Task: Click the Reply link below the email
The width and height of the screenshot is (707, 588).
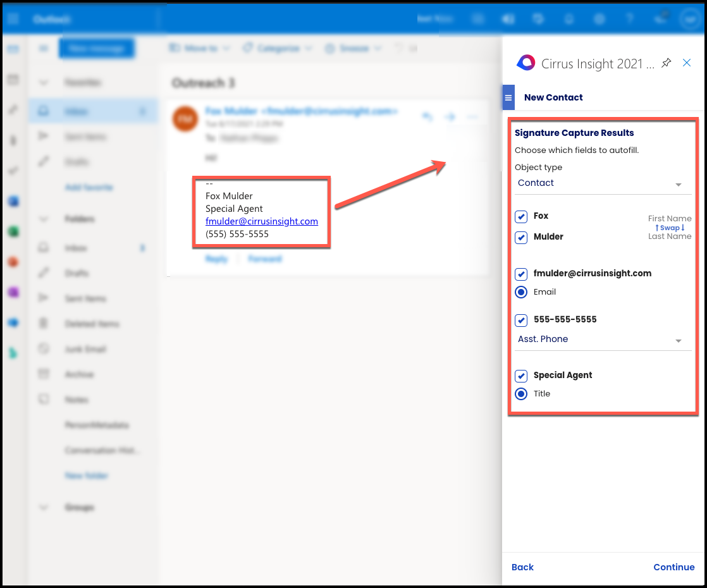Action: click(x=216, y=259)
